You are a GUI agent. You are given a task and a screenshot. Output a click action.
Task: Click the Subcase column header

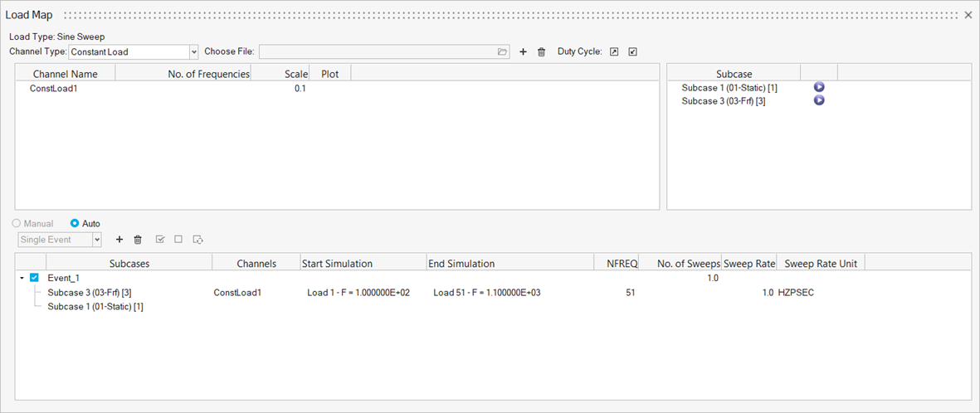point(734,74)
